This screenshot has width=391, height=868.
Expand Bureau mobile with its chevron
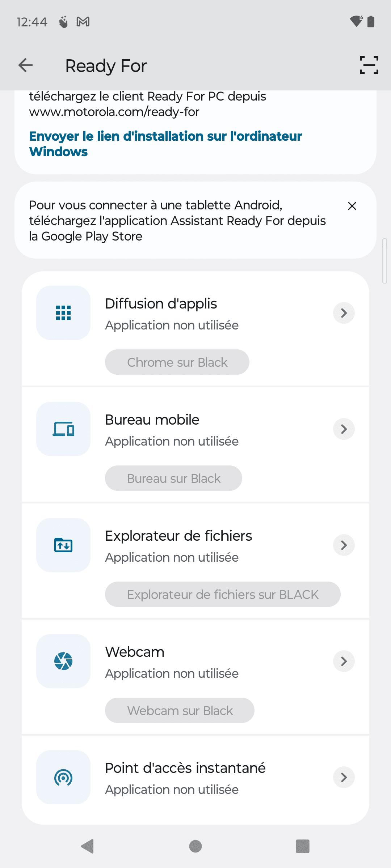pos(344,429)
